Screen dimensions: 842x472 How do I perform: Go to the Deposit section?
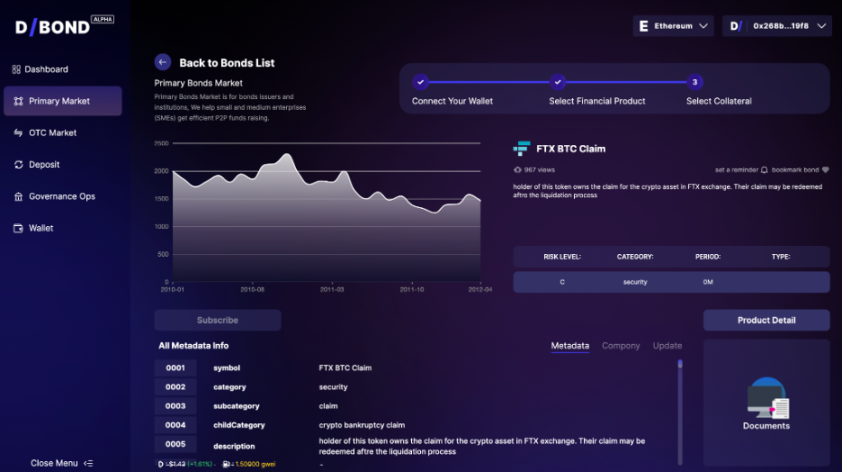37,164
